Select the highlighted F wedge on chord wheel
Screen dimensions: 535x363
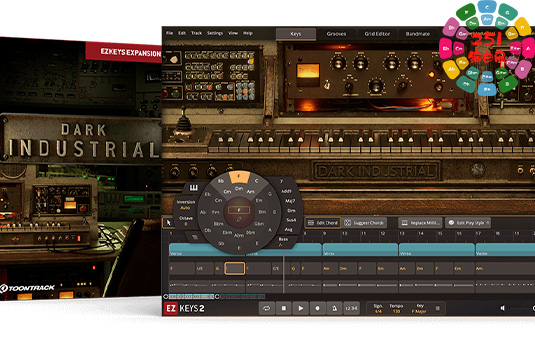click(239, 177)
